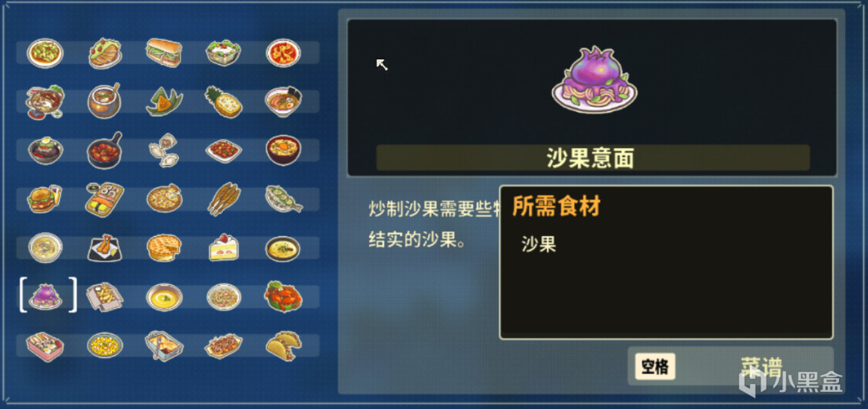Pick the pie recipe icon

[165, 247]
